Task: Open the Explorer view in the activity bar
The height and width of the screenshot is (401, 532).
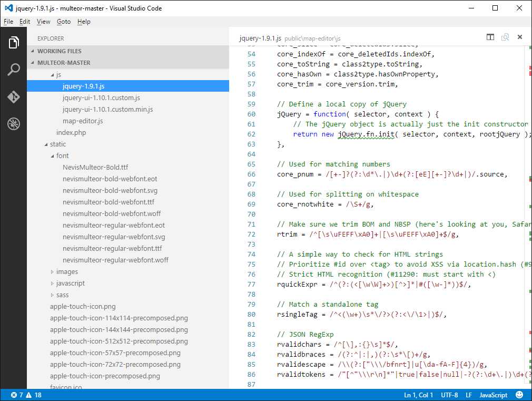Action: pyautogui.click(x=14, y=43)
